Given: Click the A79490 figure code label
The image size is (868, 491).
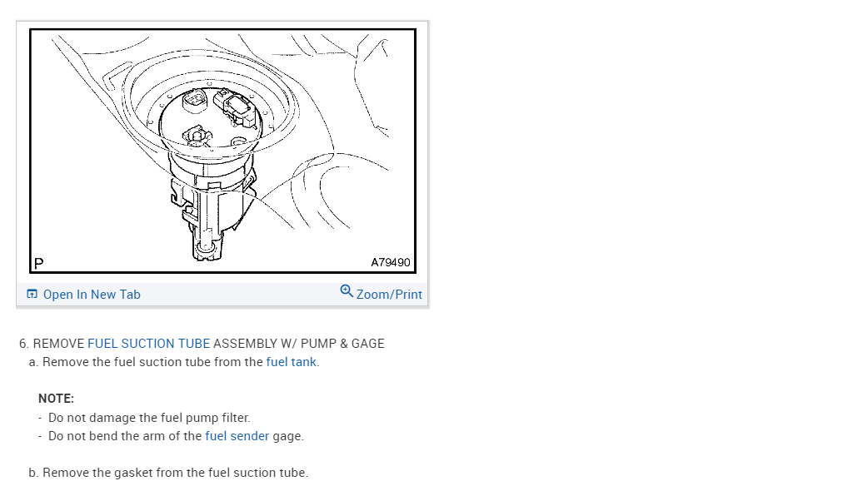Looking at the screenshot, I should click(x=391, y=263).
